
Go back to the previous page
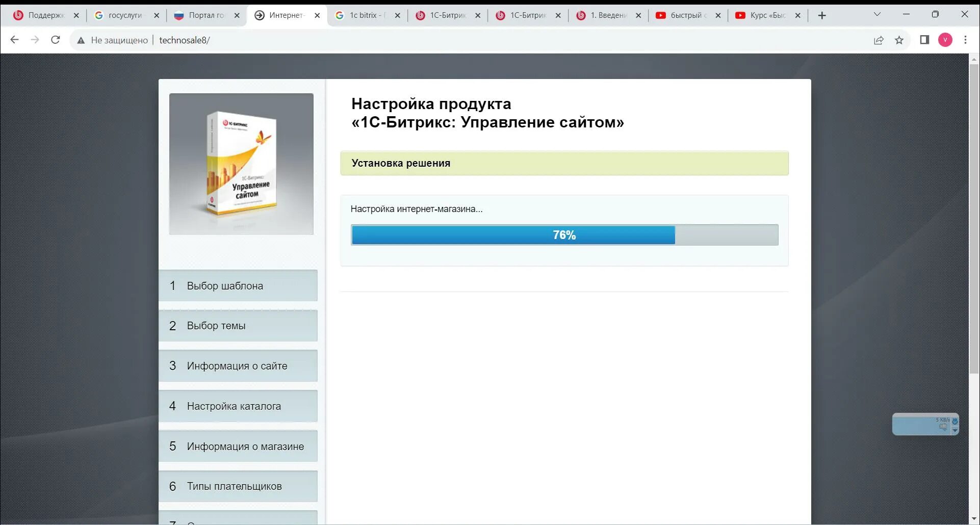click(x=14, y=40)
